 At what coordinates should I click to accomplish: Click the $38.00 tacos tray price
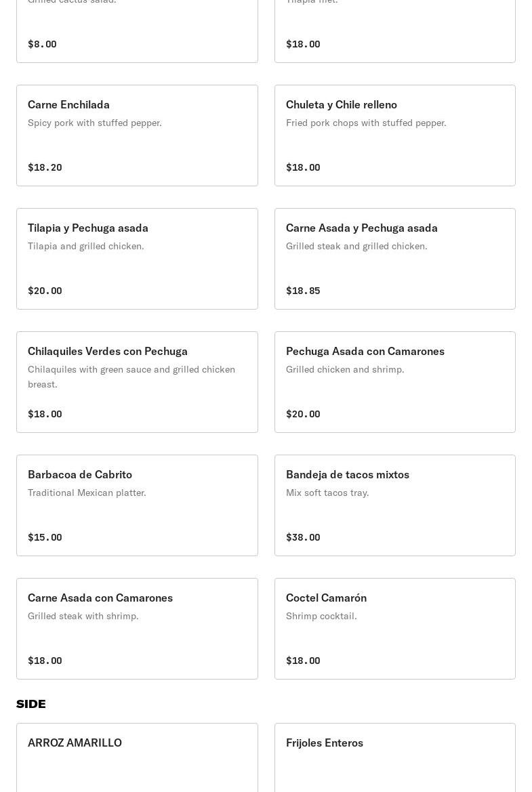pyautogui.click(x=303, y=537)
